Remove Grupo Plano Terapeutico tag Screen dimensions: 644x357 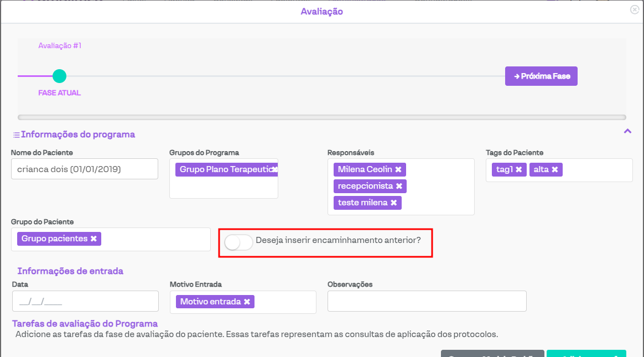275,169
